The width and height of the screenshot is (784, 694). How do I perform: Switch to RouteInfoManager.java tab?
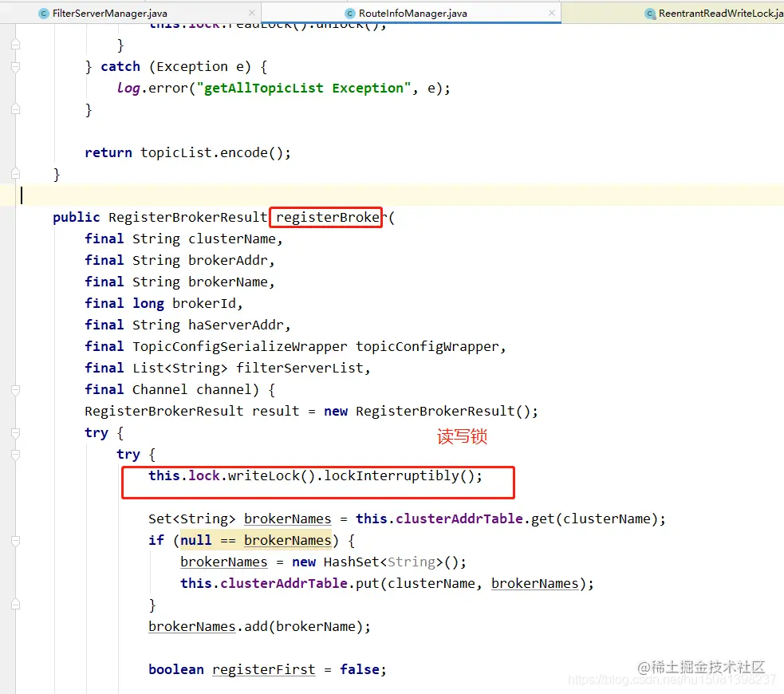[x=412, y=14]
